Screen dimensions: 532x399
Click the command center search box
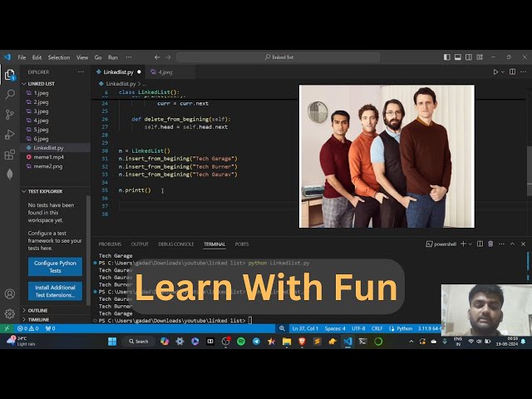click(x=278, y=57)
